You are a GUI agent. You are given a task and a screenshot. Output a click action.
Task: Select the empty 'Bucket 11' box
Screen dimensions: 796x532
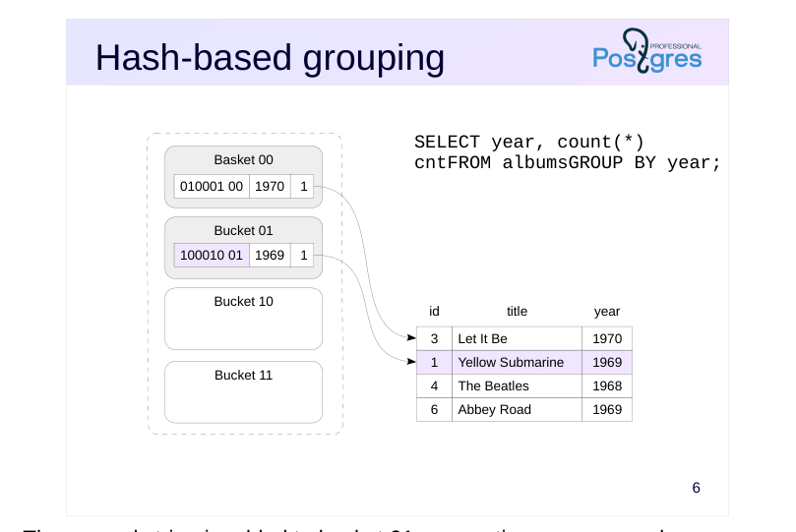244,392
